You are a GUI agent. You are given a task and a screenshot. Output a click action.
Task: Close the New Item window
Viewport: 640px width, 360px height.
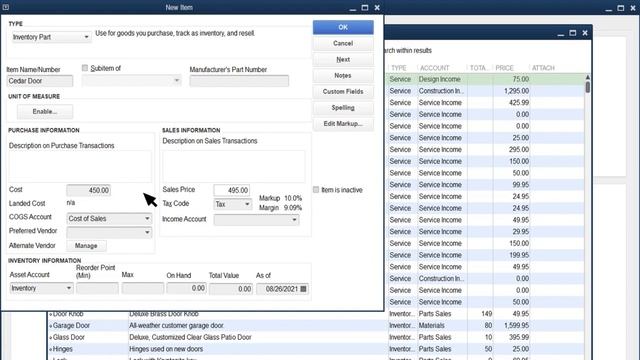coord(377,7)
